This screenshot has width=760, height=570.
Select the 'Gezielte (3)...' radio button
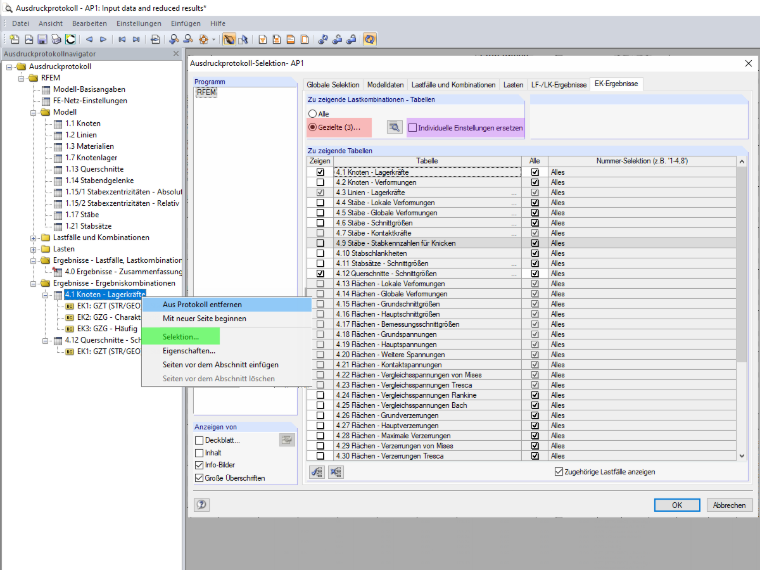point(313,127)
